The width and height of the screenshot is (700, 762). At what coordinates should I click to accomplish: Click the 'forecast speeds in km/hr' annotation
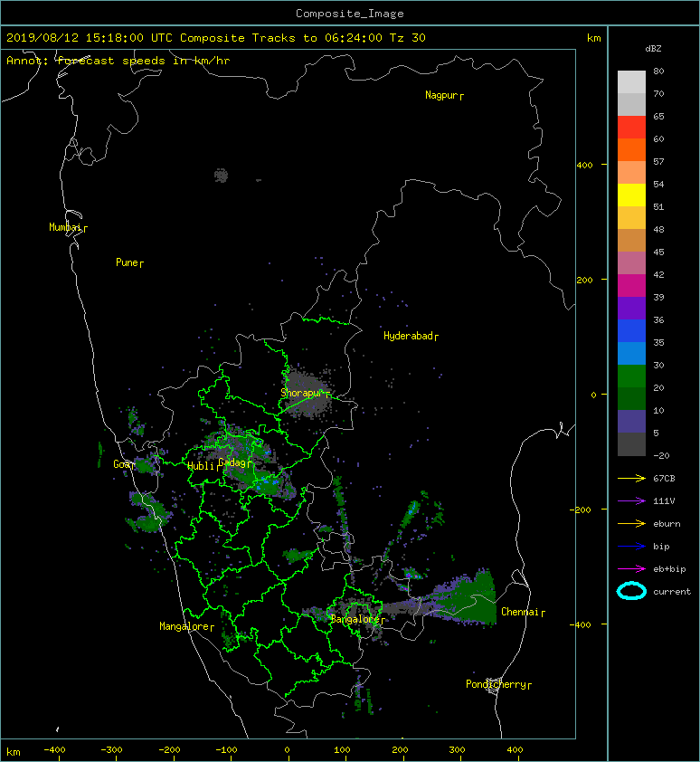pos(143,61)
